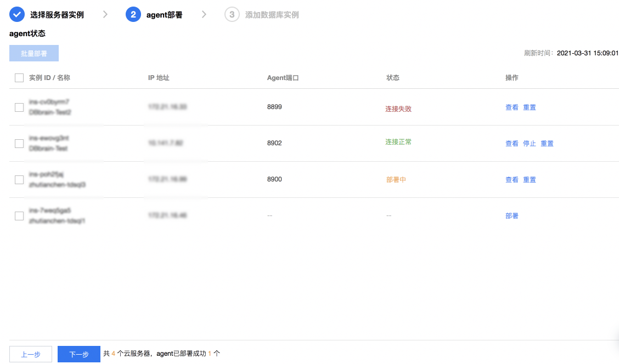Click the step 3 circle icon
Viewport: 619px width, 364px height.
click(x=232, y=15)
